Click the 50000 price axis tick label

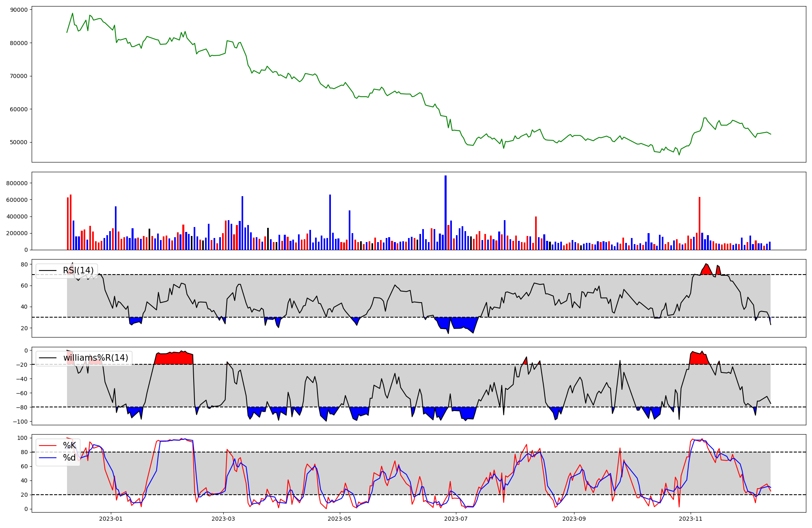[18, 142]
